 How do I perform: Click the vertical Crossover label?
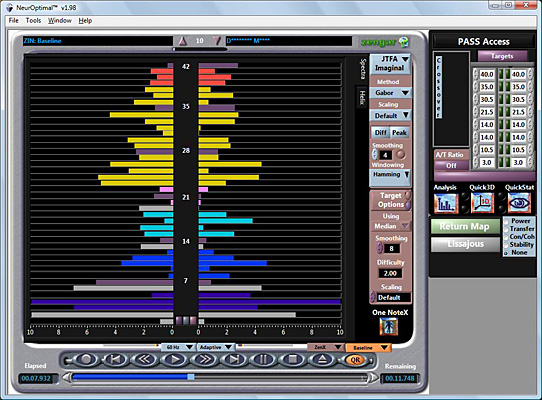tap(438, 87)
